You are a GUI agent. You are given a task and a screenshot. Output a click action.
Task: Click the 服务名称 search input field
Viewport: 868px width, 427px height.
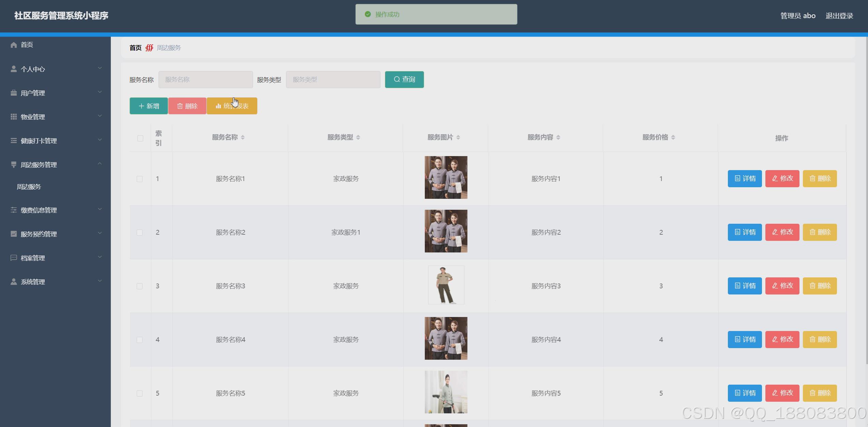206,79
